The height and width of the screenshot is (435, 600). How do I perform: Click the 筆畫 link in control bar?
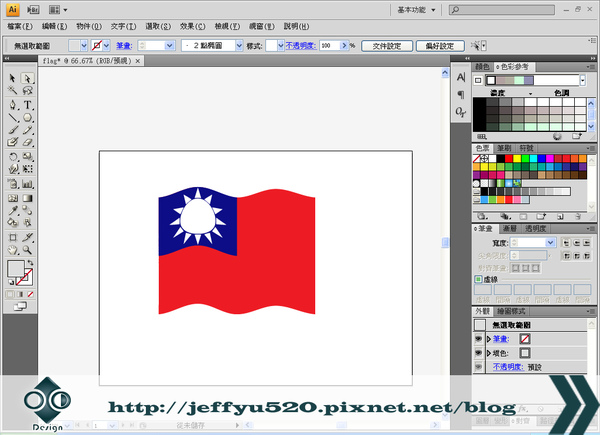(124, 46)
